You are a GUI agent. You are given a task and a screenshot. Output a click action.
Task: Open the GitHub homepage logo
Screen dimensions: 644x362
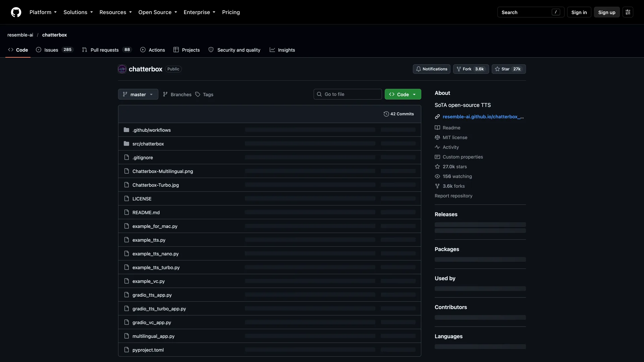coord(16,12)
